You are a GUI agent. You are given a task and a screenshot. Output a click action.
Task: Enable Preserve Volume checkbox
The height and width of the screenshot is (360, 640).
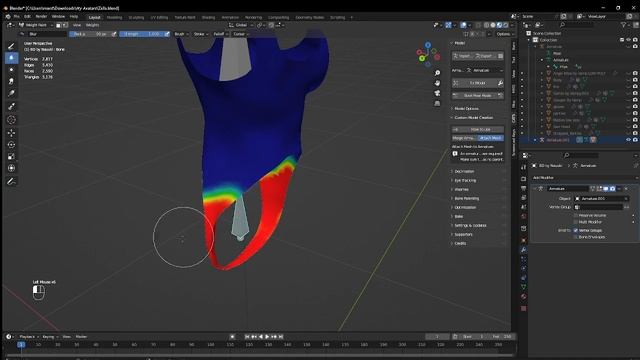(x=576, y=215)
